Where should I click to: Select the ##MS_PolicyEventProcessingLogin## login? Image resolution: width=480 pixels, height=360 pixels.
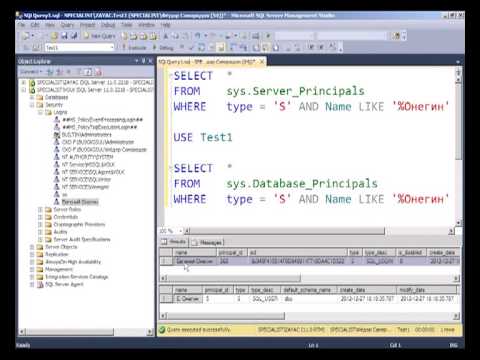102,120
